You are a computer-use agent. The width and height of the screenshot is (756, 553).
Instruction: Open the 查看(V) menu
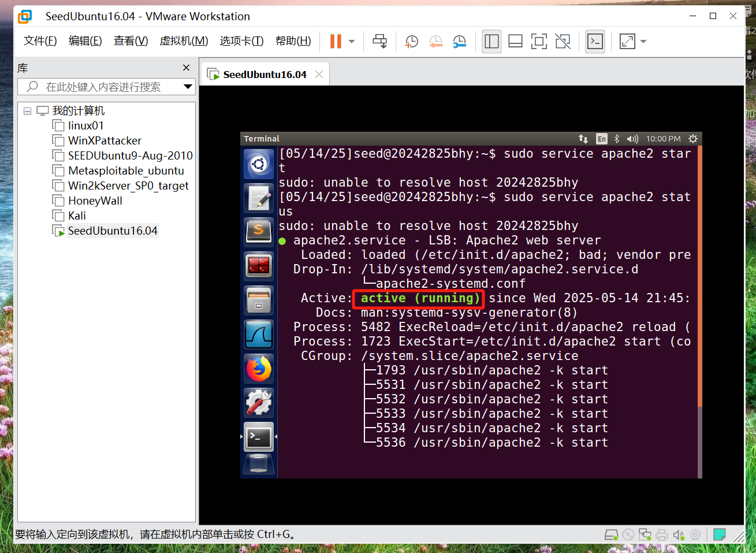pyautogui.click(x=131, y=41)
